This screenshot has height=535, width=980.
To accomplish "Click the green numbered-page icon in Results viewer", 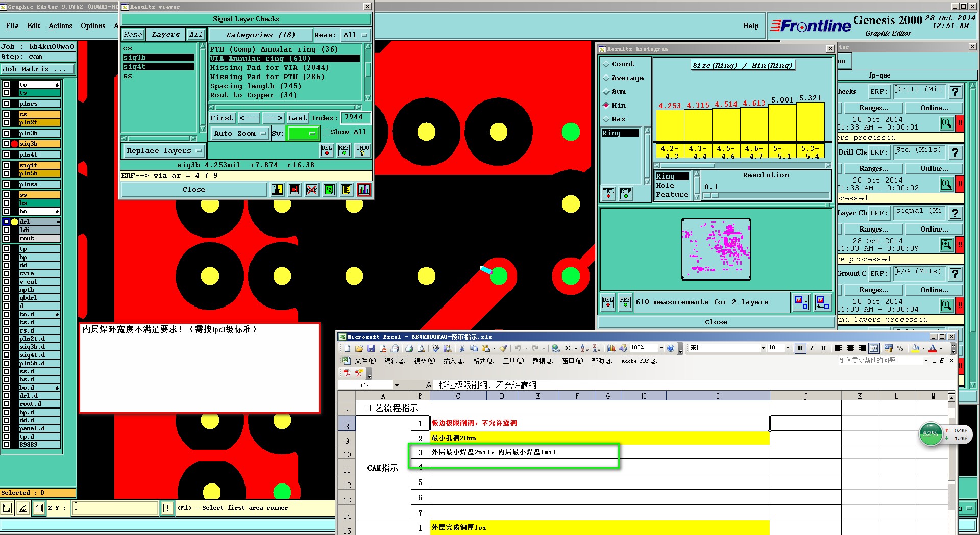I will pos(329,190).
